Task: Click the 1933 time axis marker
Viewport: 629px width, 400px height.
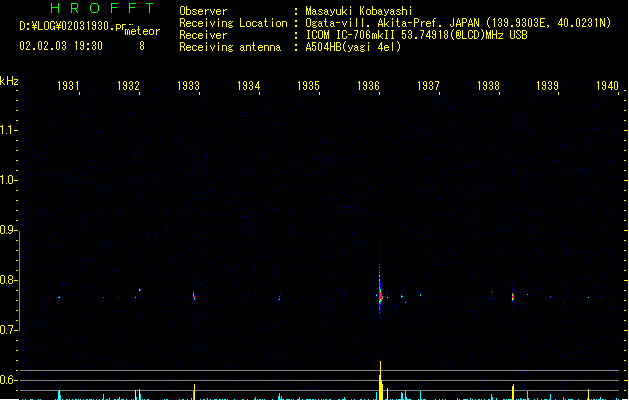Action: coord(188,86)
